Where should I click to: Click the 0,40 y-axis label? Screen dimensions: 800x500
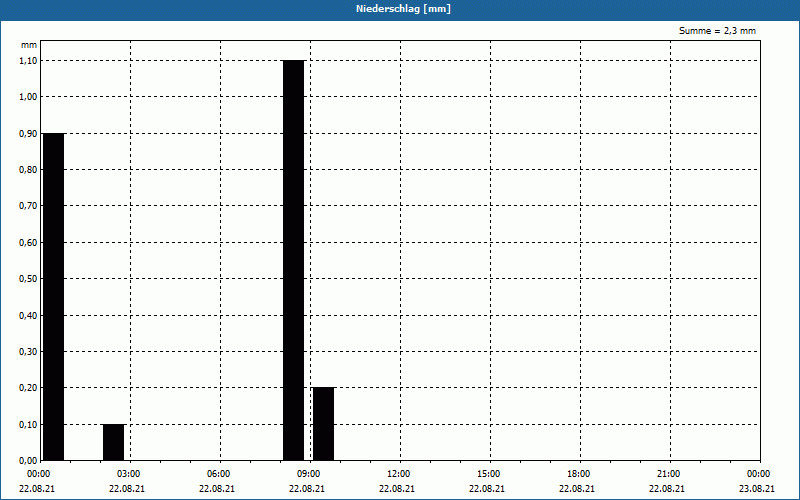[x=28, y=316]
